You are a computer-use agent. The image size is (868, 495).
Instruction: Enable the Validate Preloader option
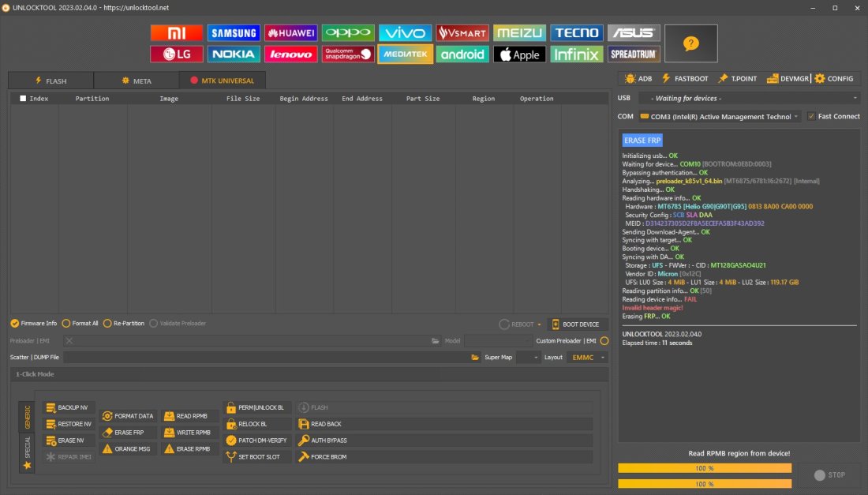tap(153, 324)
